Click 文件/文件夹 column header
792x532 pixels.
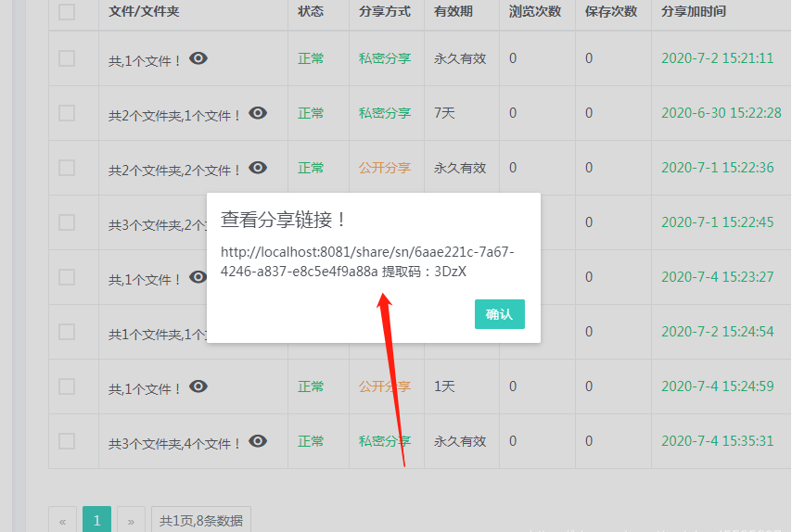point(144,12)
